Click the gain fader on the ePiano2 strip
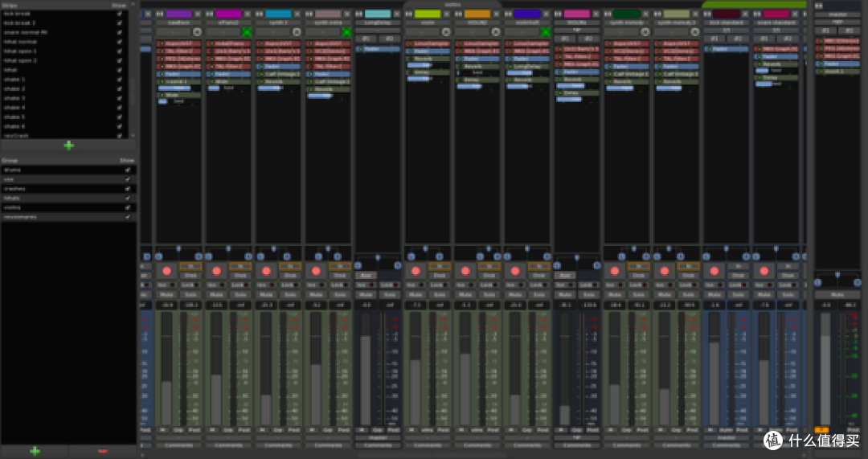 coord(216,369)
